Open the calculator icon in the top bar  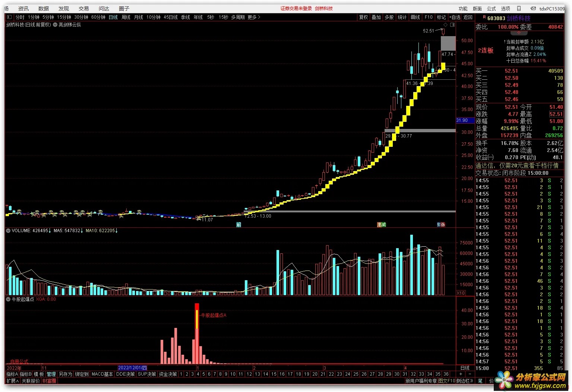519,9
